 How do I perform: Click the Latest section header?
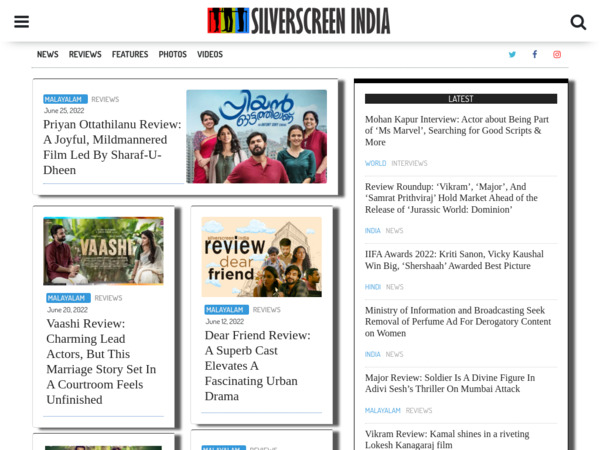(x=461, y=99)
